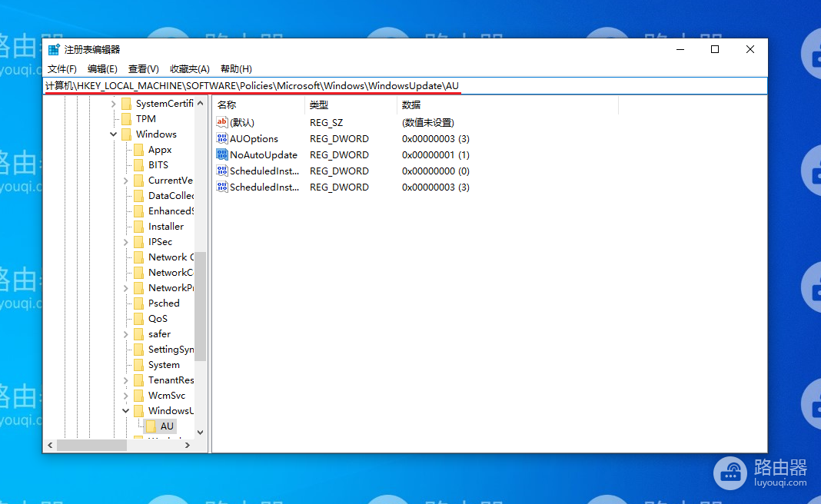The height and width of the screenshot is (504, 821).
Task: Open the 查看(V) menu
Action: click(144, 69)
